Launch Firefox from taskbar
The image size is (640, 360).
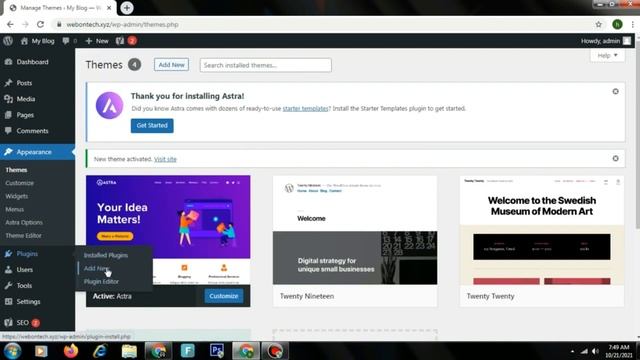tap(71, 351)
